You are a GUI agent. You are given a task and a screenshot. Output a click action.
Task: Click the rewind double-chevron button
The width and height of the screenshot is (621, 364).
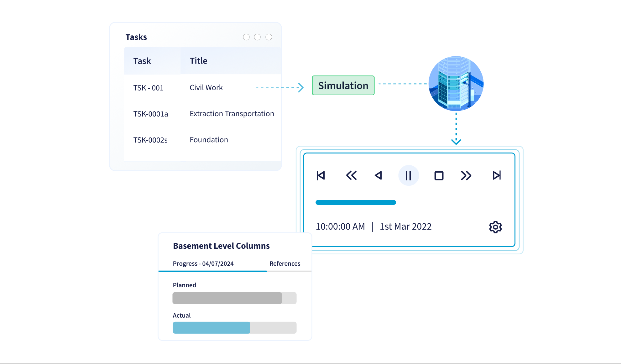(351, 175)
